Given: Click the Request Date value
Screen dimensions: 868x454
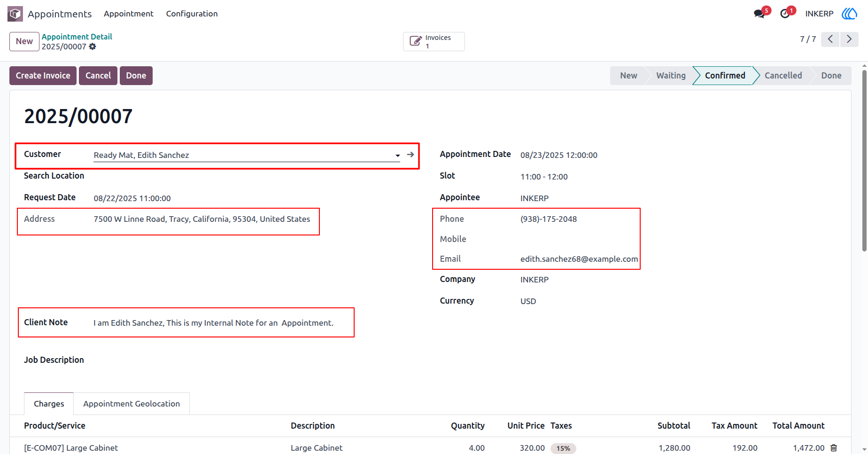Looking at the screenshot, I should click(x=132, y=198).
